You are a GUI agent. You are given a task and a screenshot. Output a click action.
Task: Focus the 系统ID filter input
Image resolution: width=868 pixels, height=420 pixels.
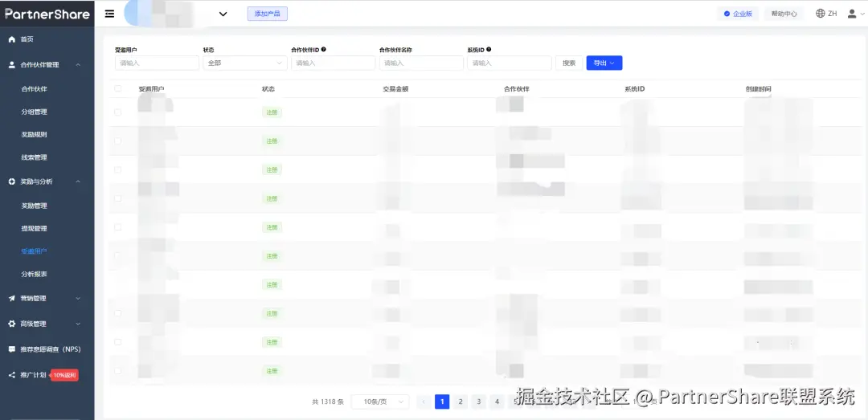pos(510,63)
